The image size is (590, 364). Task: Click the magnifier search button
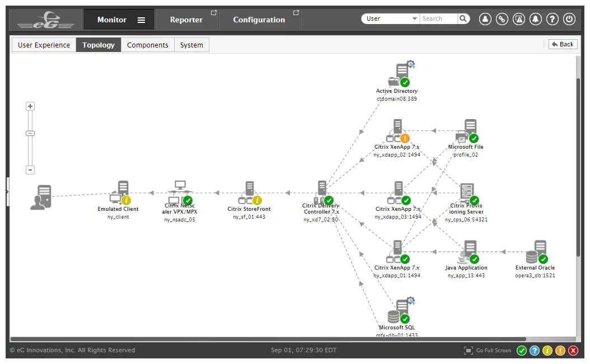coord(463,18)
